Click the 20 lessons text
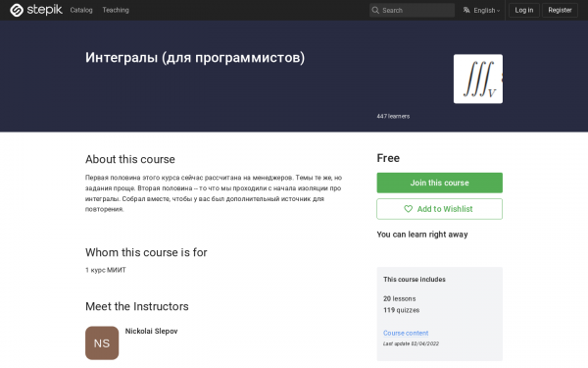 (x=400, y=298)
